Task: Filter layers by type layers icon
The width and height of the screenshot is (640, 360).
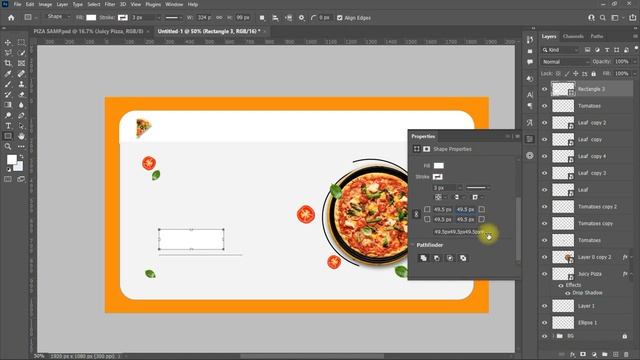Action: (607, 50)
